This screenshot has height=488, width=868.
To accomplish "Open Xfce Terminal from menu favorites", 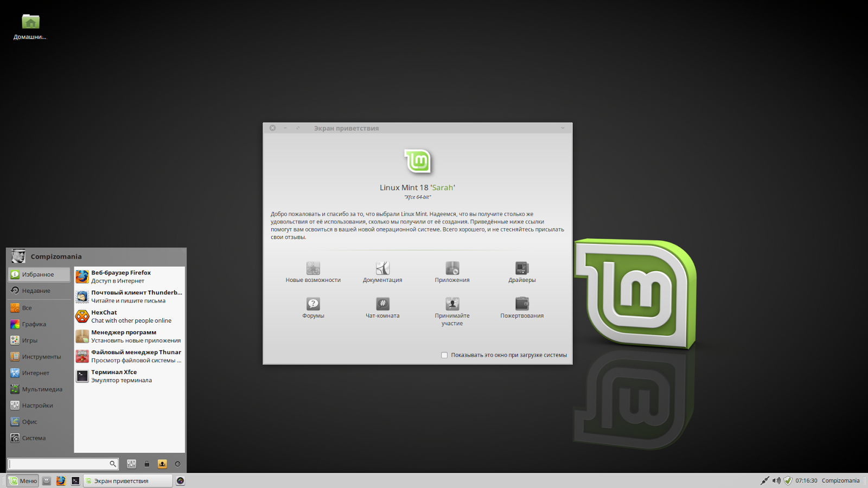I will pos(129,376).
